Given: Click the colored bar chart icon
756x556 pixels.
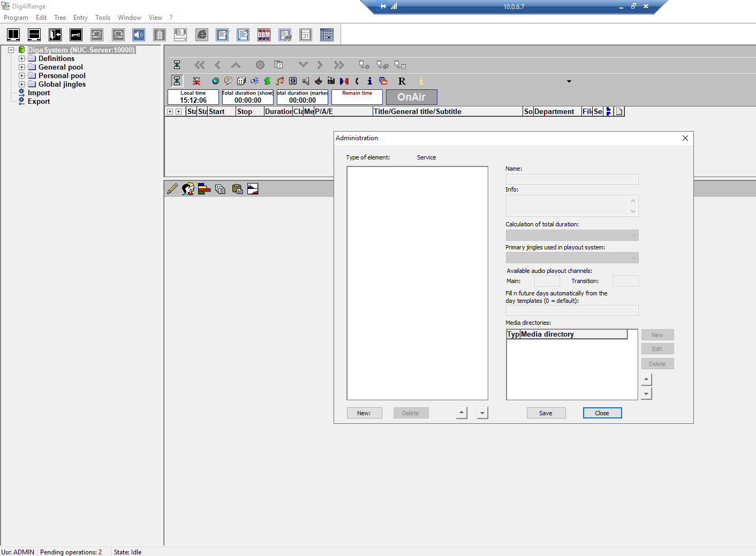Looking at the screenshot, I should pos(204,189).
